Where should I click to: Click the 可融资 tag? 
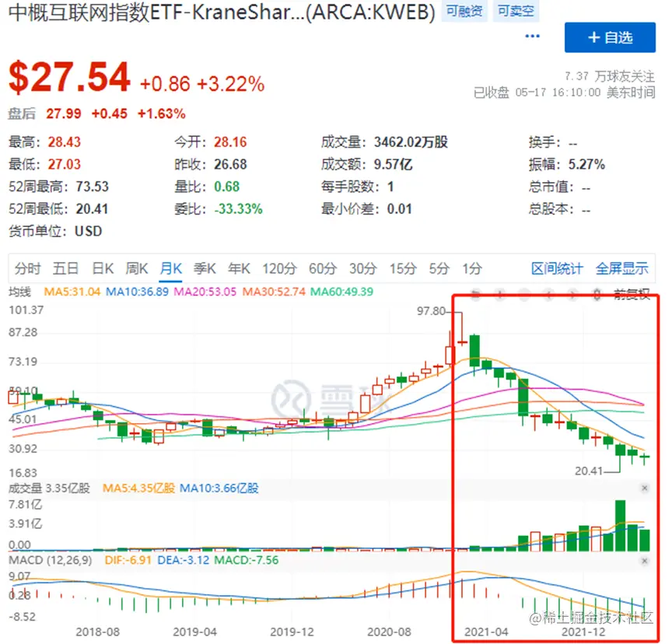[464, 11]
